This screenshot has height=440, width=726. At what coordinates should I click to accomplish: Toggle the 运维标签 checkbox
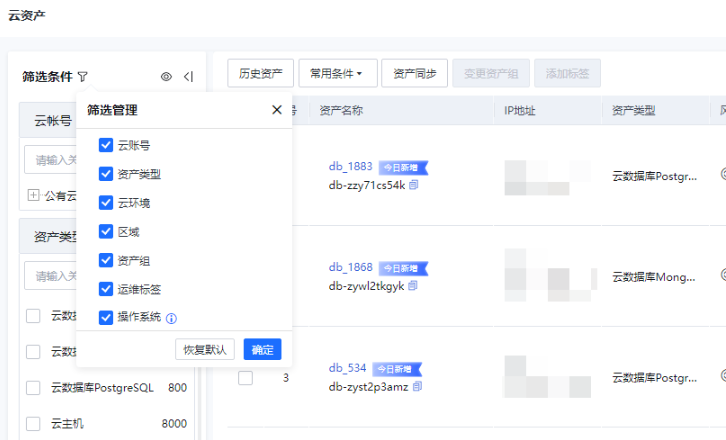[106, 289]
